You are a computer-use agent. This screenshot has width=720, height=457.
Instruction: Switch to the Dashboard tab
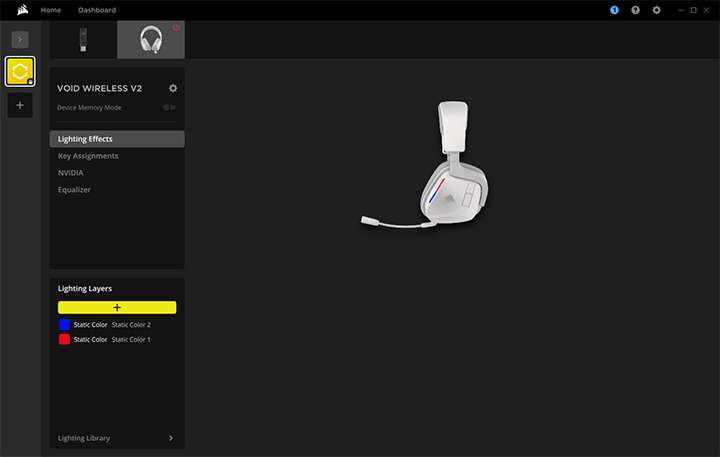pyautogui.click(x=97, y=10)
